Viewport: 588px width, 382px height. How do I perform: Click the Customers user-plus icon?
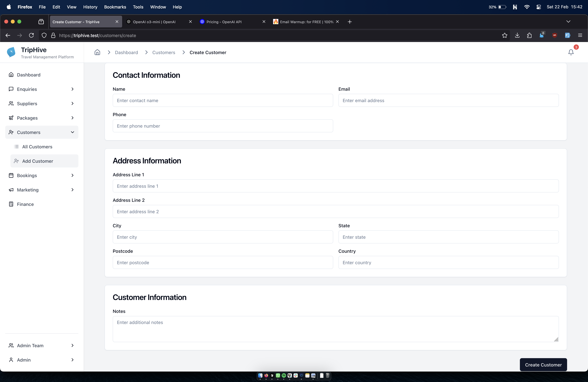11,132
